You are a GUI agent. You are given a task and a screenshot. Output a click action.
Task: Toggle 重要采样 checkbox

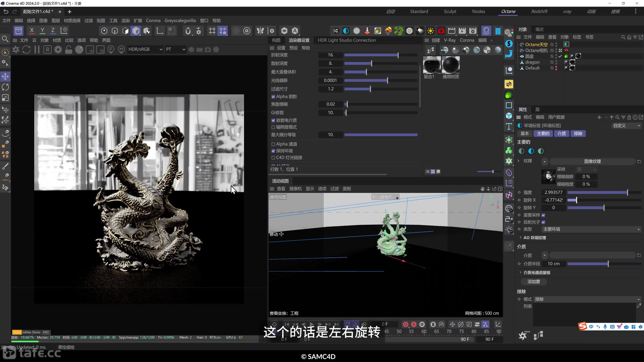click(543, 215)
